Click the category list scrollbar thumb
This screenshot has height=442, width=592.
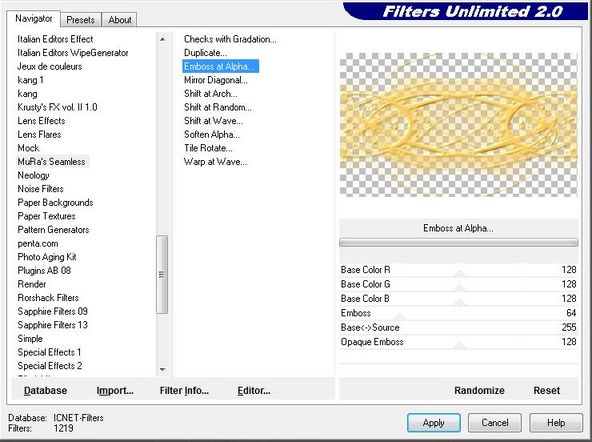click(x=162, y=274)
